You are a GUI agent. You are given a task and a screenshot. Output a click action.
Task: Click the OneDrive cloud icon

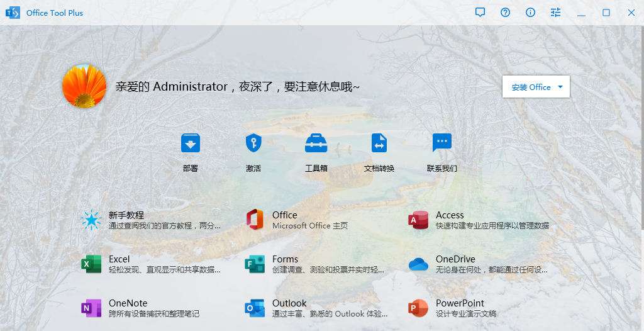[x=418, y=264]
